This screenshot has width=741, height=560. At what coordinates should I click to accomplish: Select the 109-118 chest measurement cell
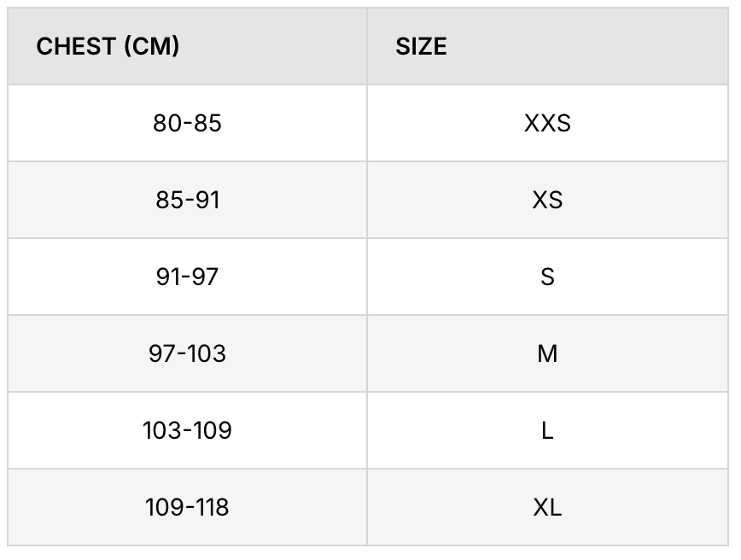(187, 508)
